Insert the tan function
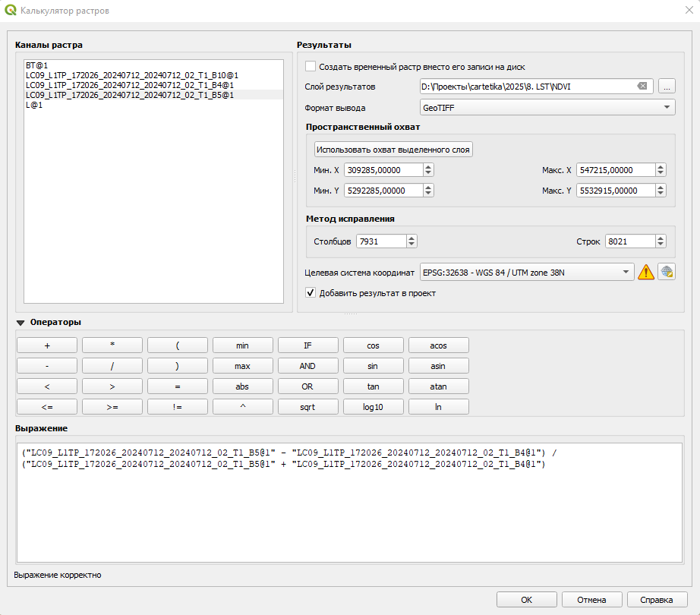700x615 pixels. click(373, 386)
